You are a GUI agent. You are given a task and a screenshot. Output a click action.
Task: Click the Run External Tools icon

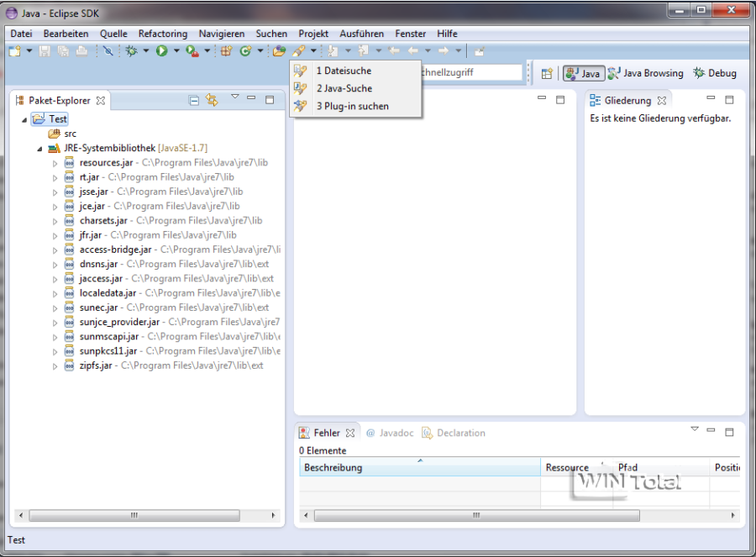pos(192,50)
